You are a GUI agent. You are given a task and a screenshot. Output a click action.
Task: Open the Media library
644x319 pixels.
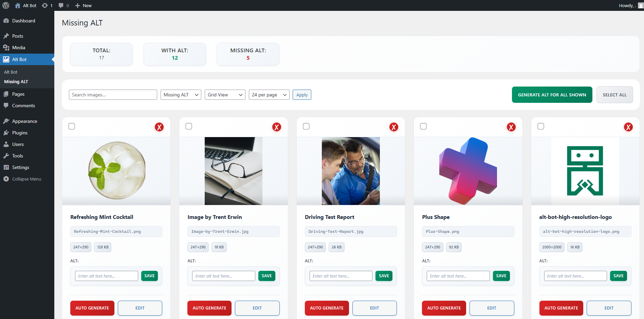pyautogui.click(x=18, y=48)
